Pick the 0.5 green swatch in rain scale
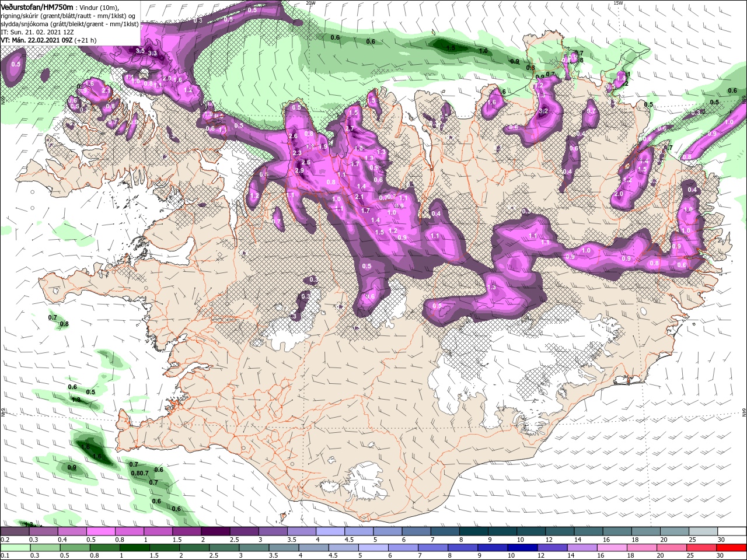 coord(75,548)
